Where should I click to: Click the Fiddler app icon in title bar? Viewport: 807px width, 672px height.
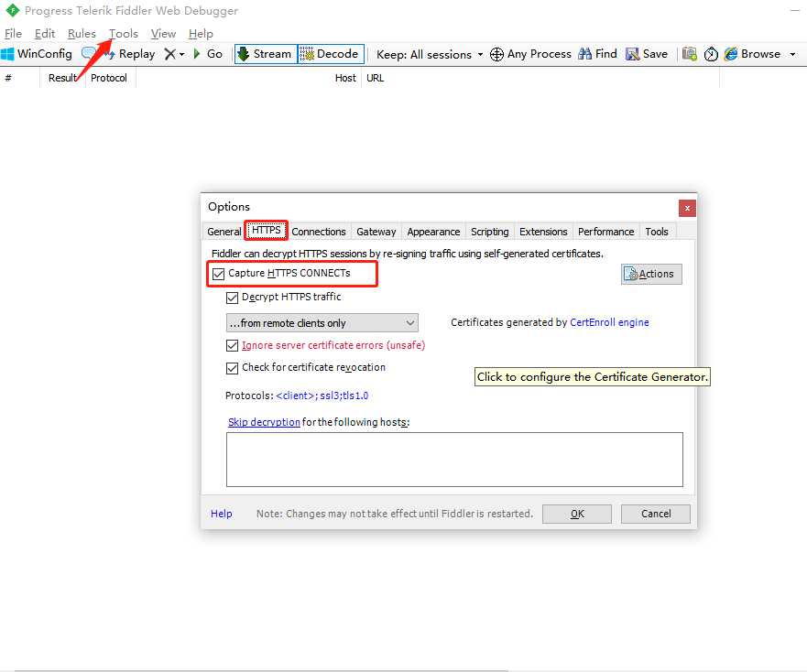[12, 10]
